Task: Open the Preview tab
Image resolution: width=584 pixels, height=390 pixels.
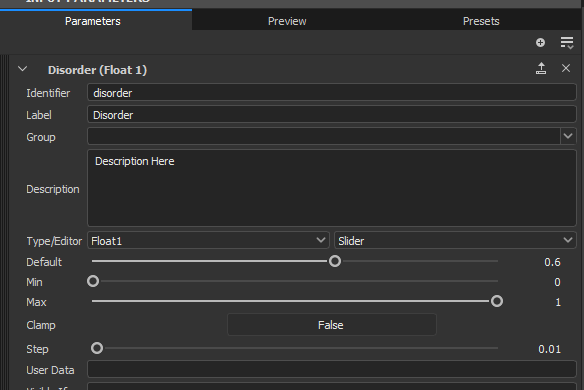Action: [287, 21]
